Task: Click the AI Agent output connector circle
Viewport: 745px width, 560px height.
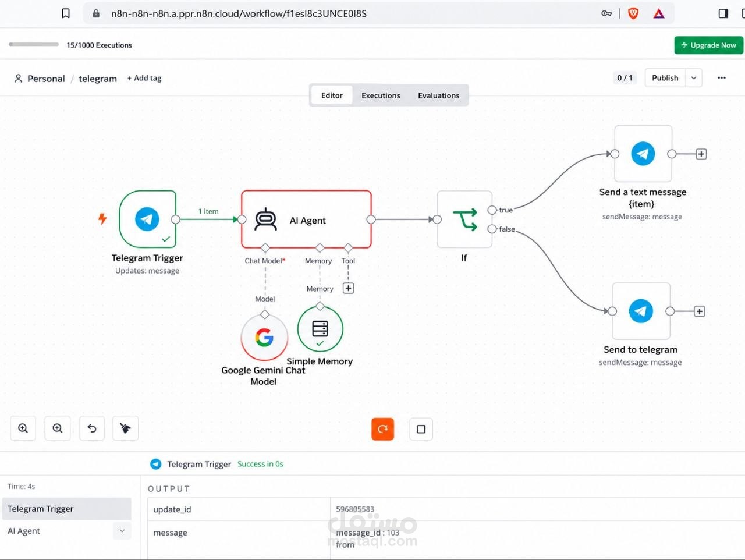Action: tap(371, 219)
